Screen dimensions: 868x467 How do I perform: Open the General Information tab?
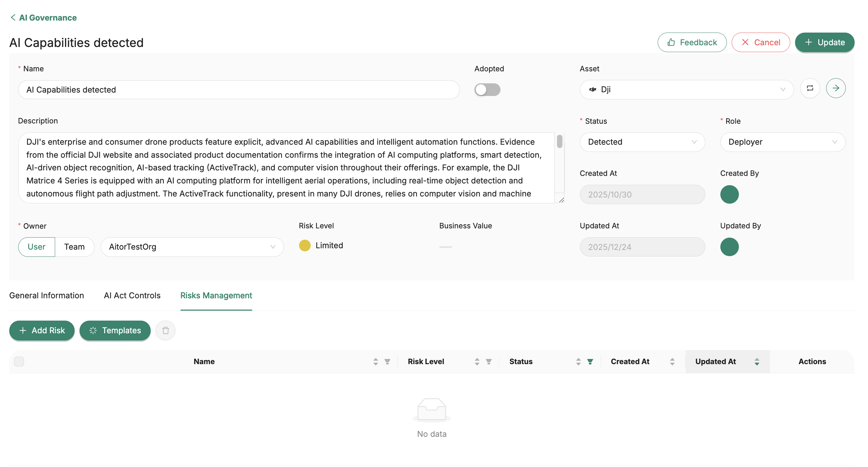pyautogui.click(x=47, y=296)
